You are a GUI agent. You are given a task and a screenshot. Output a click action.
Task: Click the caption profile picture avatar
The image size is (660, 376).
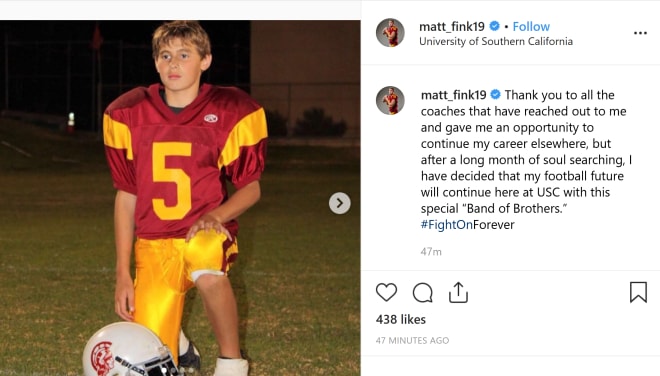tap(390, 101)
